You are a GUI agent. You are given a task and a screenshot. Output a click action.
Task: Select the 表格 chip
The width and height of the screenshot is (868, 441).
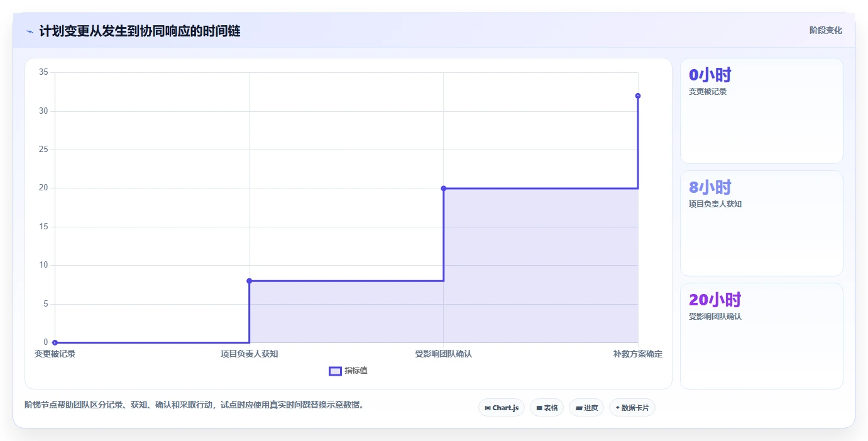coord(547,408)
